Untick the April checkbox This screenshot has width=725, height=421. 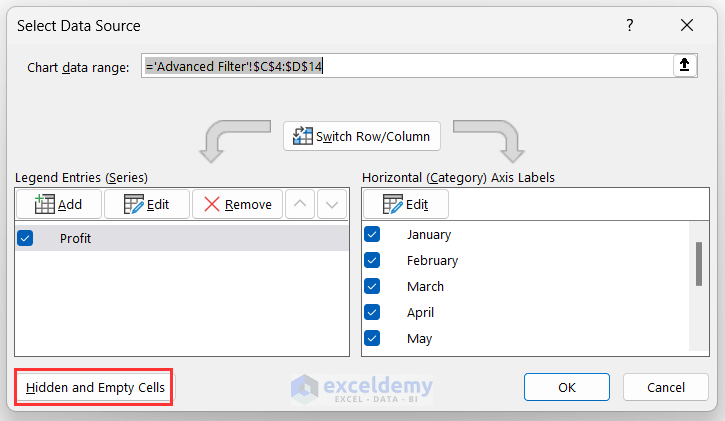click(x=372, y=312)
